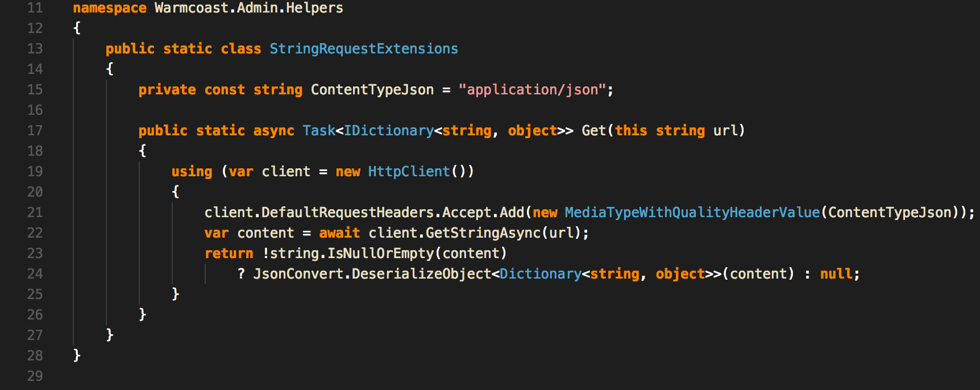Screen dimensions: 980x390
Task: Click the null keyword ending line 24
Action: [x=836, y=274]
